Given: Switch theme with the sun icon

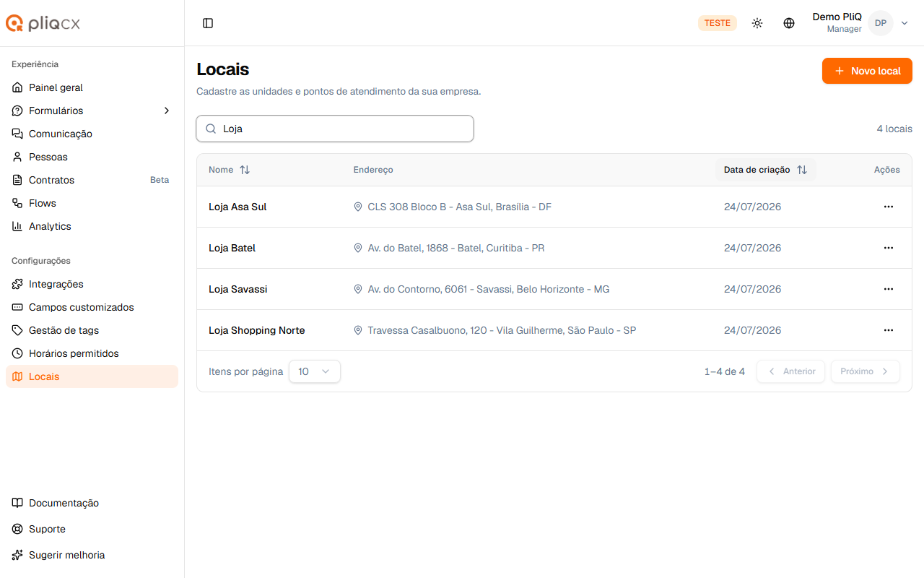Looking at the screenshot, I should [x=757, y=23].
